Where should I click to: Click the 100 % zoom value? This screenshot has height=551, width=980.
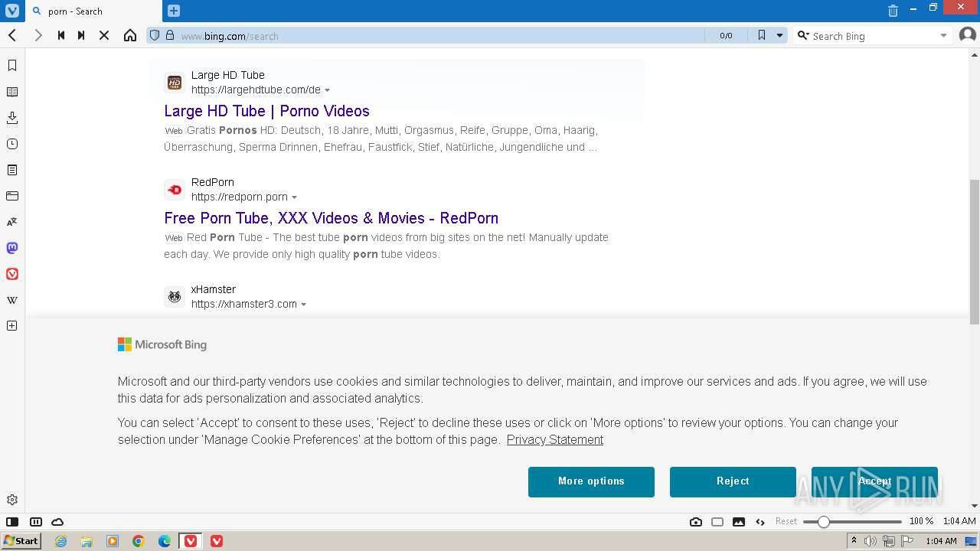(921, 521)
